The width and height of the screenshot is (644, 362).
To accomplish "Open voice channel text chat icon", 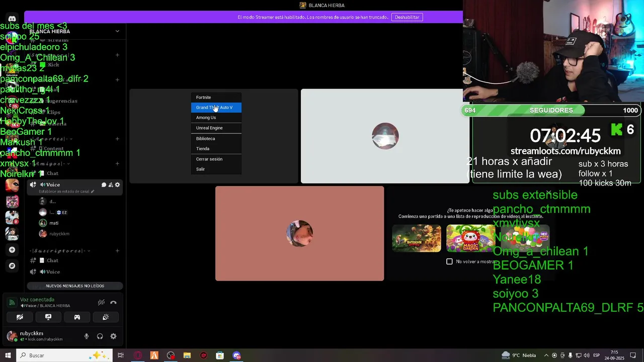I will (x=104, y=185).
